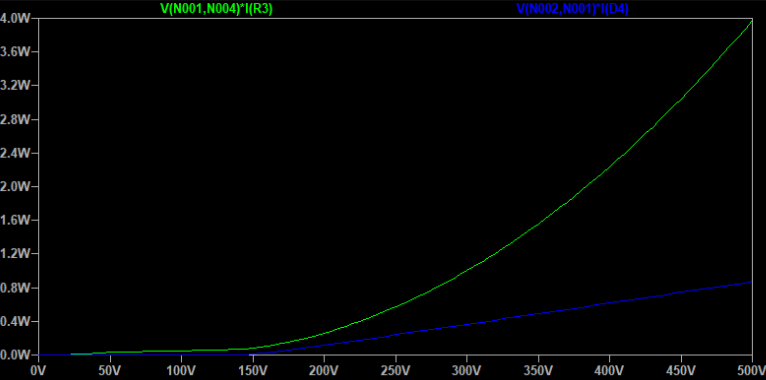Click the 0.8W y-axis tick label

click(16, 288)
